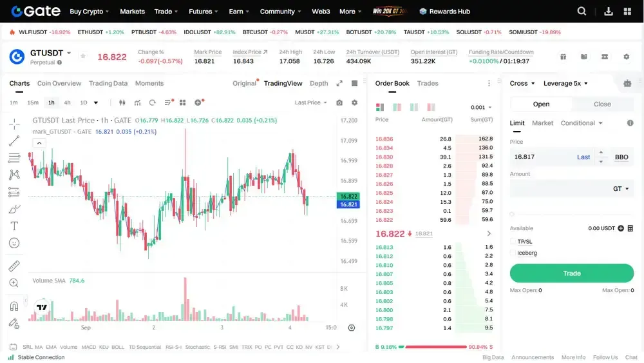Show both bids and asks order book view

380,107
